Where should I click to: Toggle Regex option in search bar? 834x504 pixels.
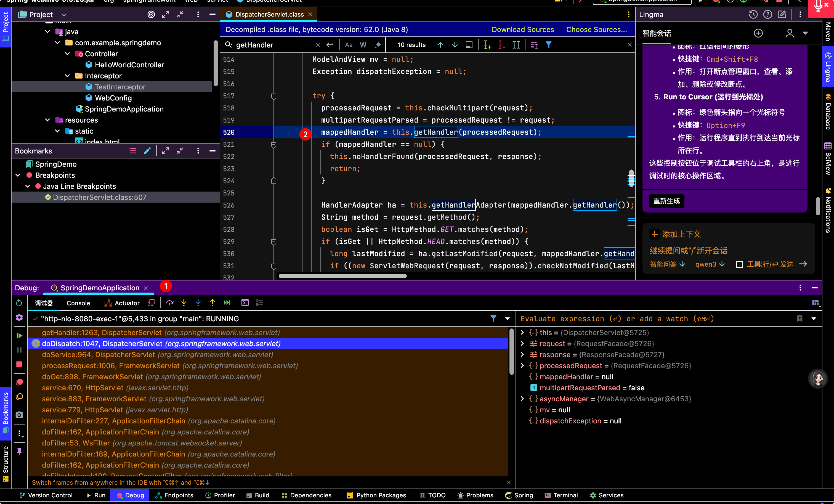coord(378,45)
